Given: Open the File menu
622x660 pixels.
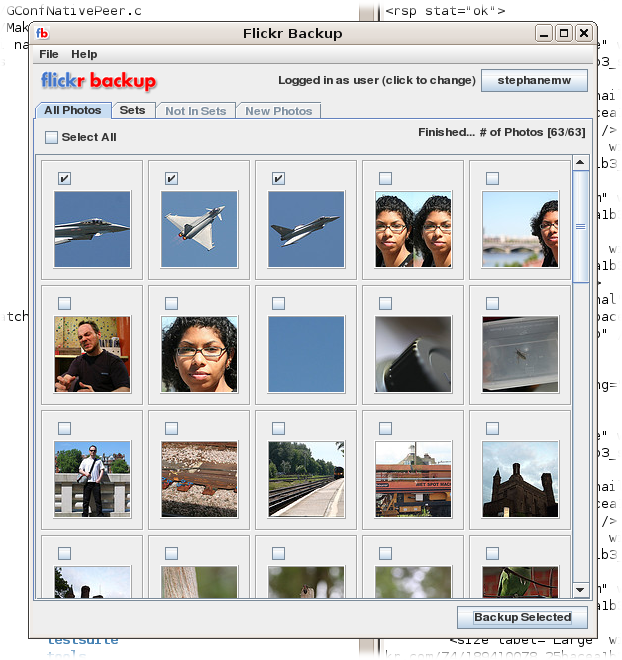Looking at the screenshot, I should [49, 54].
